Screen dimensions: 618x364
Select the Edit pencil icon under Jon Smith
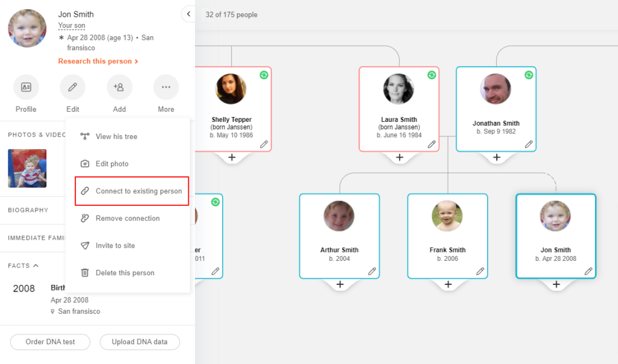(72, 87)
